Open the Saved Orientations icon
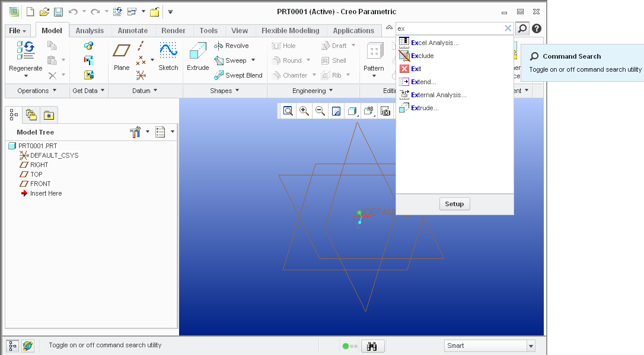This screenshot has width=644, height=355. pyautogui.click(x=369, y=111)
